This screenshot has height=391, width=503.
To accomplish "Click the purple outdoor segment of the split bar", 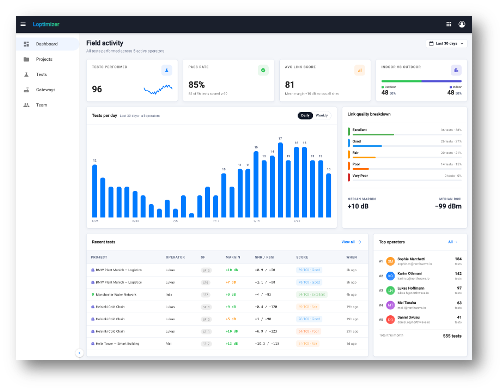I will (442, 81).
